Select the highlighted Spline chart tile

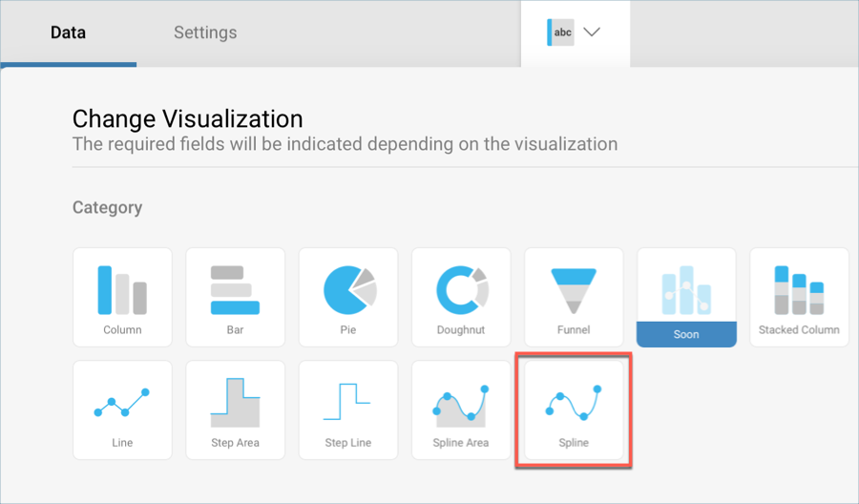[x=574, y=409]
